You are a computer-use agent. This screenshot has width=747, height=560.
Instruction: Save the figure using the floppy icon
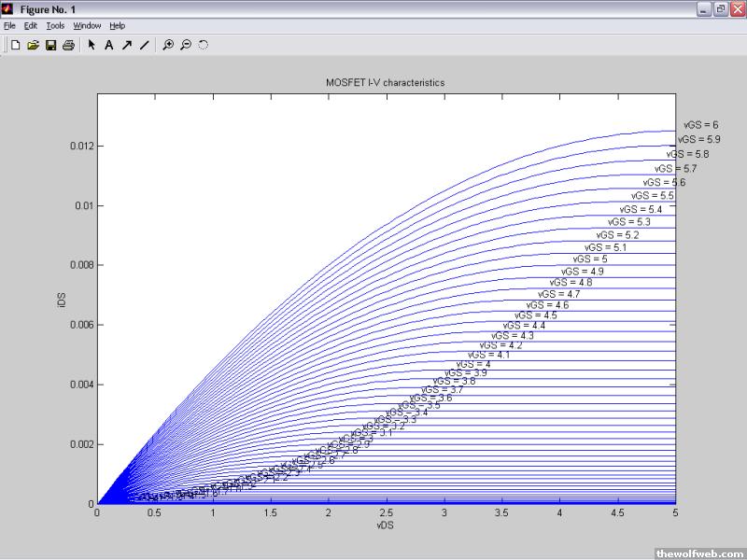50,44
